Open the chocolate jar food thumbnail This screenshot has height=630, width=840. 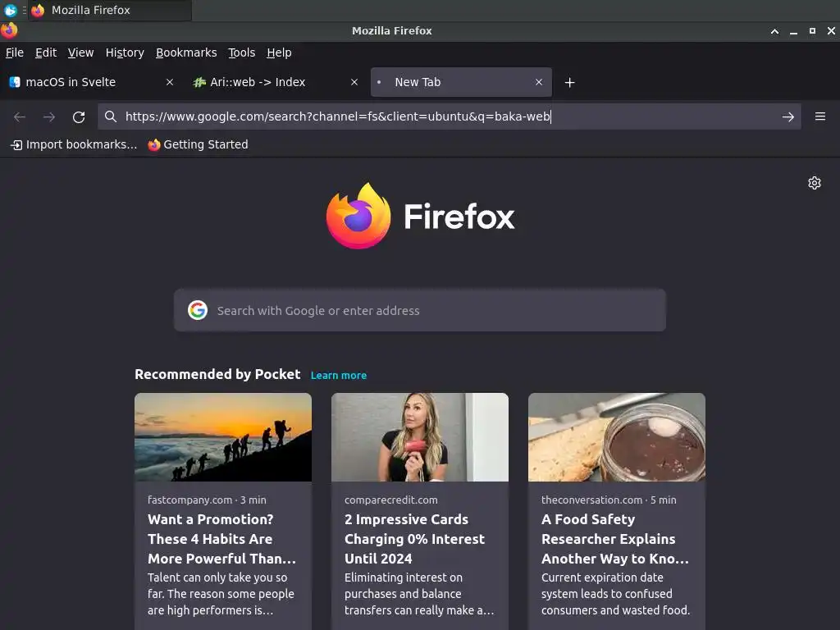point(617,437)
